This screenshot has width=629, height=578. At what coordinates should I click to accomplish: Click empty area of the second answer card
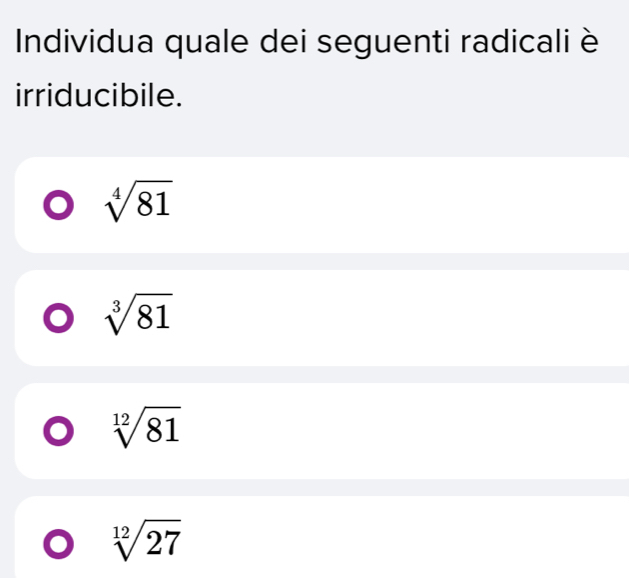click(x=400, y=318)
